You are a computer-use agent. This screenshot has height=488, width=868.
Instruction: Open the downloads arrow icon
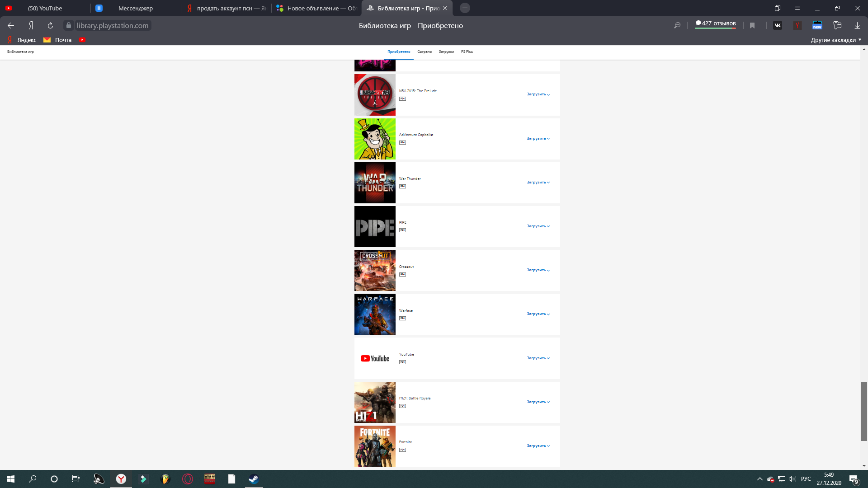(857, 25)
